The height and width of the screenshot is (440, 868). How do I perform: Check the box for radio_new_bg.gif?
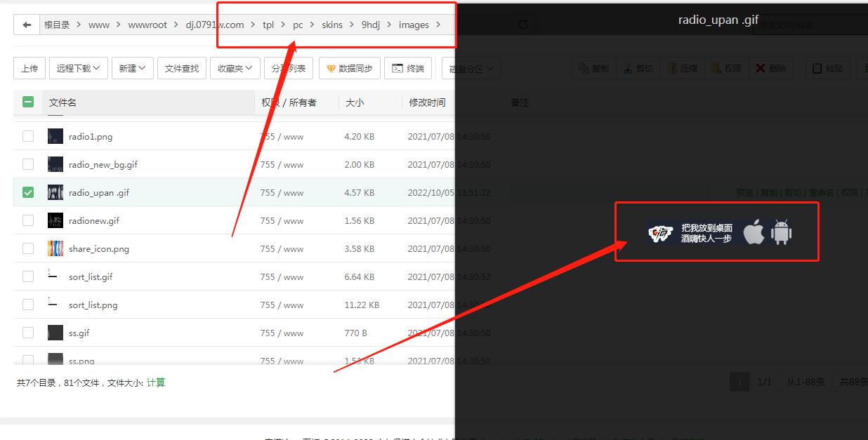(28, 164)
